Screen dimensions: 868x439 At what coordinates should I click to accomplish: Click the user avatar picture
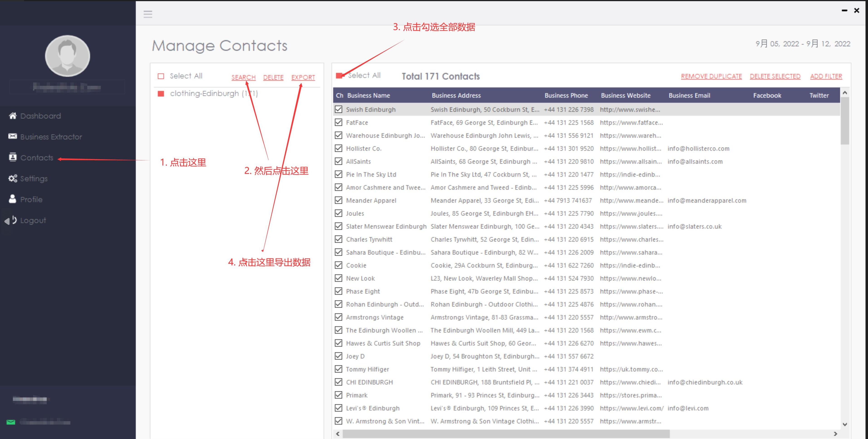click(x=67, y=56)
